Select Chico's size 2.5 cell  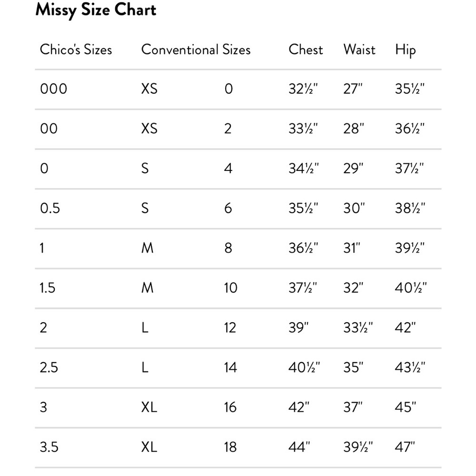49,367
